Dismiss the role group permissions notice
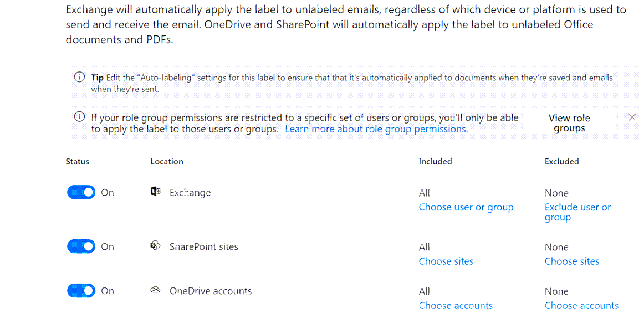The height and width of the screenshot is (324, 644). [632, 117]
